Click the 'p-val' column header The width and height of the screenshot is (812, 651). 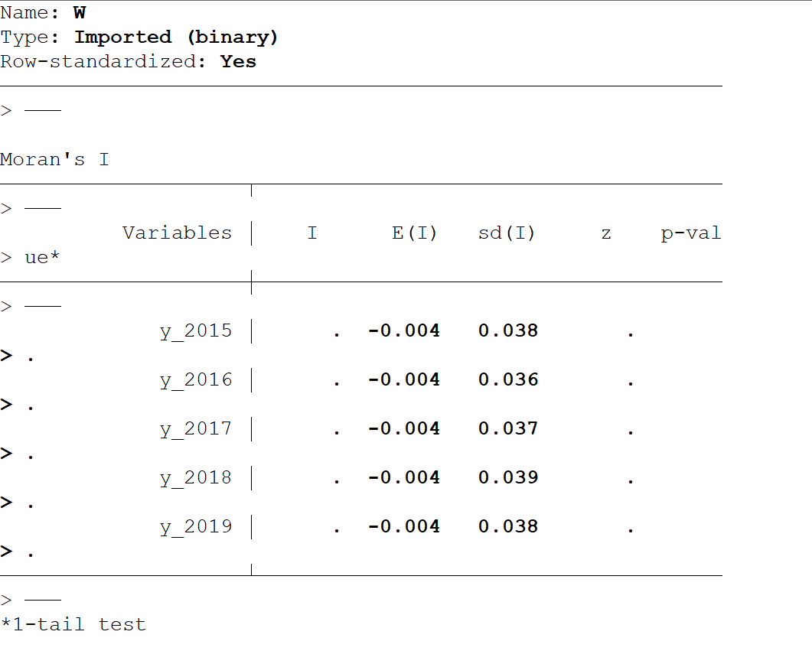690,233
